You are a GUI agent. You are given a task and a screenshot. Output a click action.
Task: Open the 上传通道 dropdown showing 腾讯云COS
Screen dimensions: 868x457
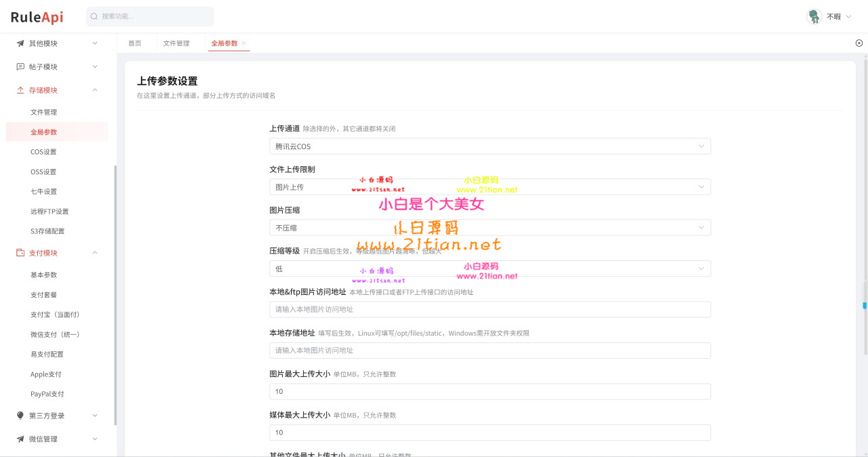click(490, 146)
